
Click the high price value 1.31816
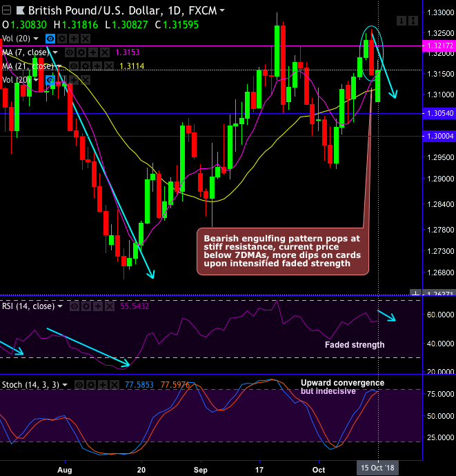(80, 25)
